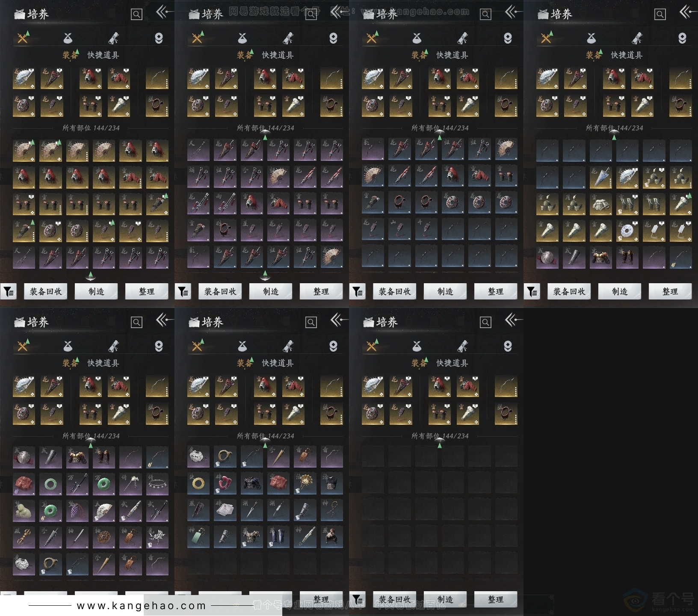Click 制造 button in the seventh panel
698x616 pixels.
(445, 599)
